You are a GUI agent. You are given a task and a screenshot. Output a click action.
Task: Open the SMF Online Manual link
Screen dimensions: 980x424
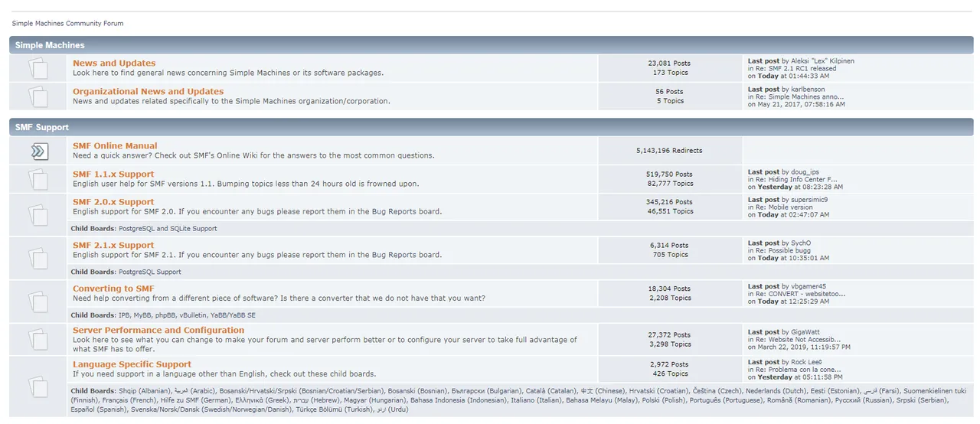pyautogui.click(x=115, y=146)
